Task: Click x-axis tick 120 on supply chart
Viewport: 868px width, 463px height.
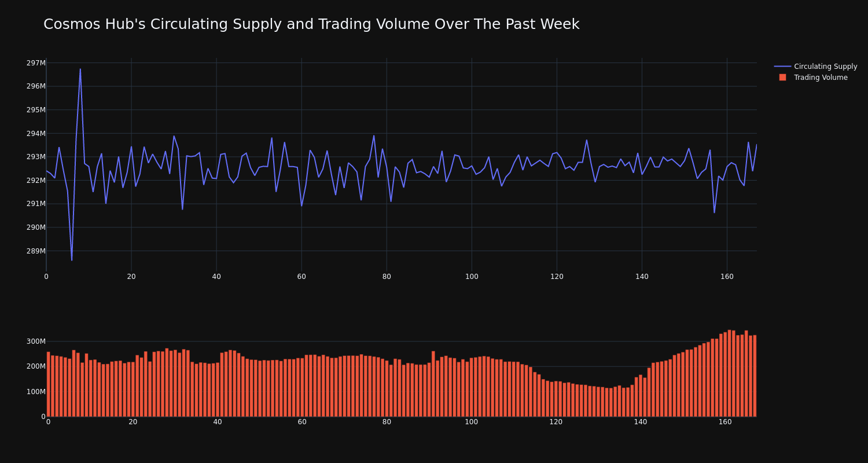Action: tap(557, 277)
